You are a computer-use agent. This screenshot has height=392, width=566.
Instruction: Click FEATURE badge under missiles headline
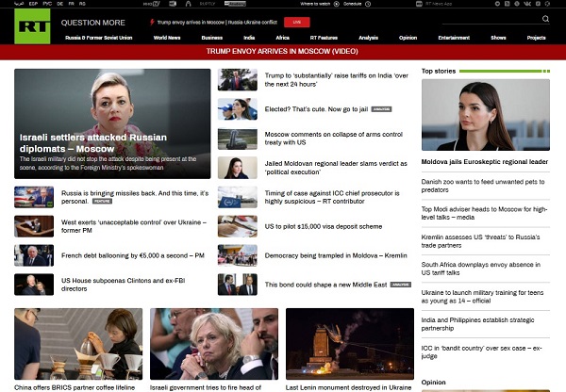click(x=102, y=202)
